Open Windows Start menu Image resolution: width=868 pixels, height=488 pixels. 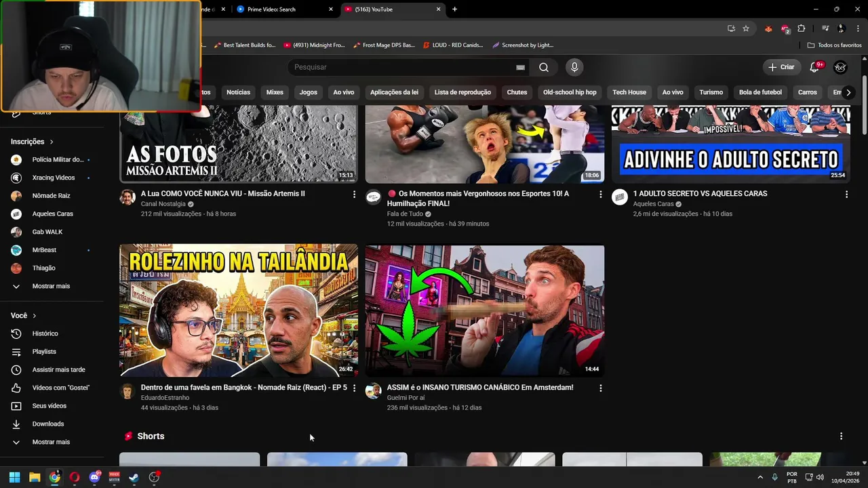(14, 477)
